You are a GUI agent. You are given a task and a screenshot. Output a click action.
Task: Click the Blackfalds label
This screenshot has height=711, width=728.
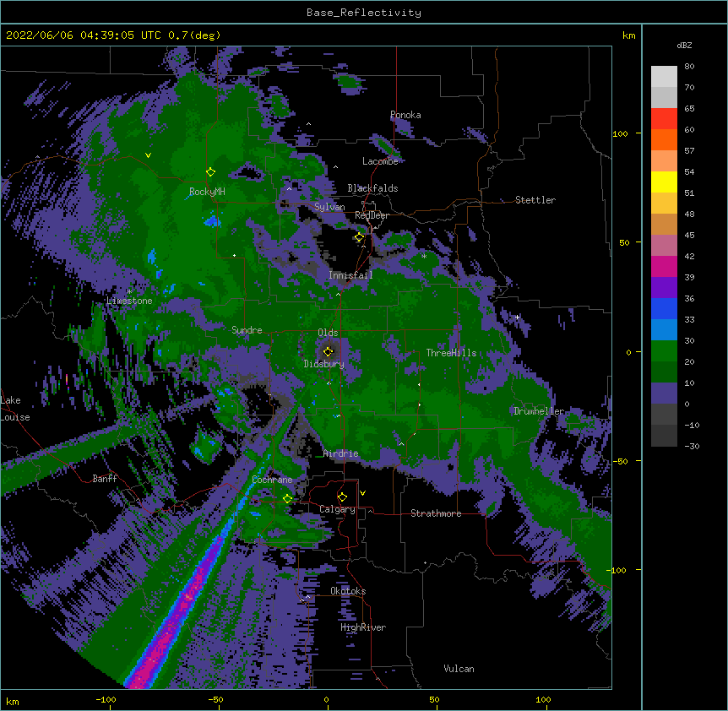point(372,188)
